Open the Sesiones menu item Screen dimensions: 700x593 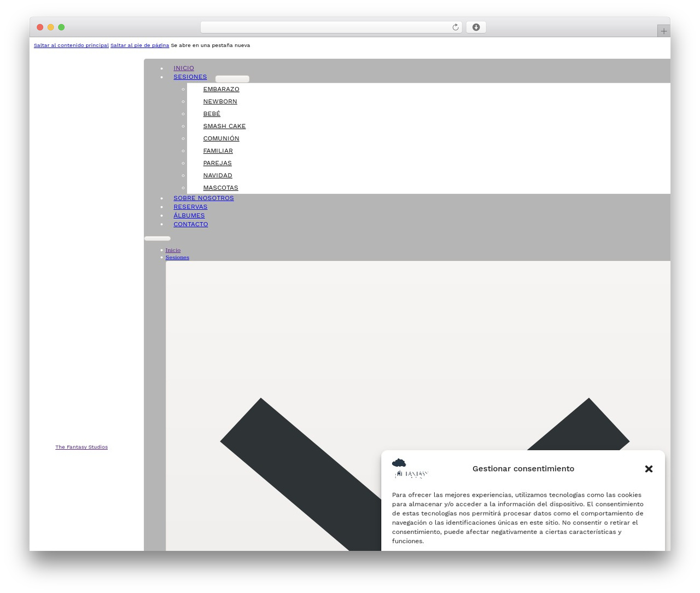point(190,77)
